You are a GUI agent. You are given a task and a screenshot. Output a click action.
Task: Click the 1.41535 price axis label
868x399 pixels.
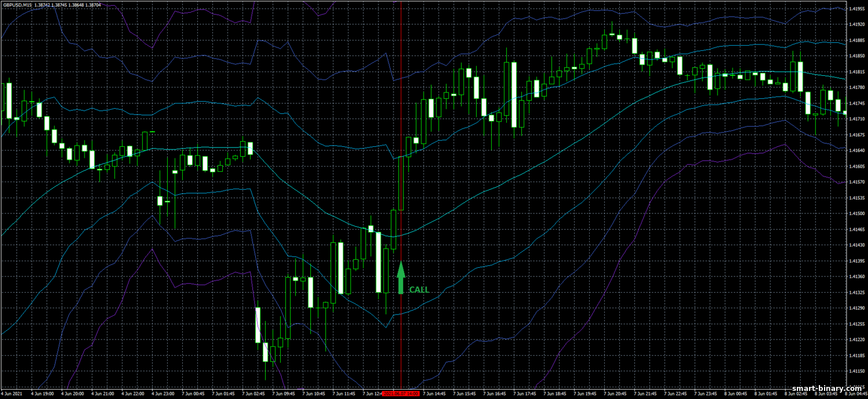coord(856,198)
